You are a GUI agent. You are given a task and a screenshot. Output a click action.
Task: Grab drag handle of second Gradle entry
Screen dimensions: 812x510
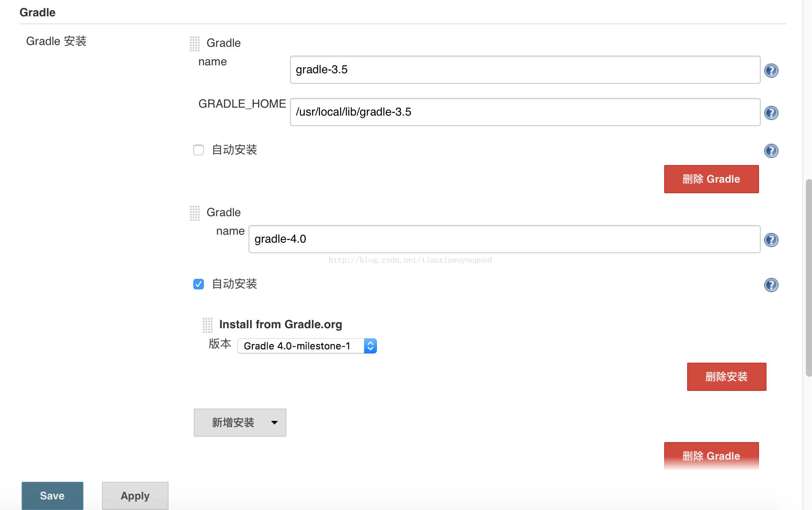195,213
